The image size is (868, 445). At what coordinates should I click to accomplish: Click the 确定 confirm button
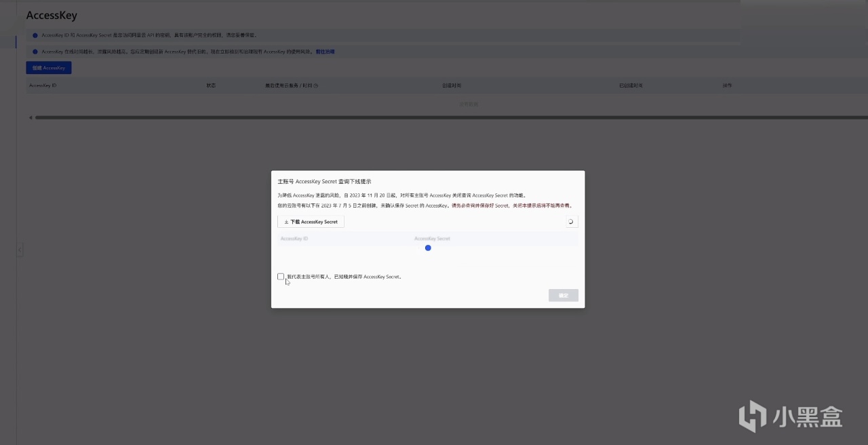coord(564,296)
